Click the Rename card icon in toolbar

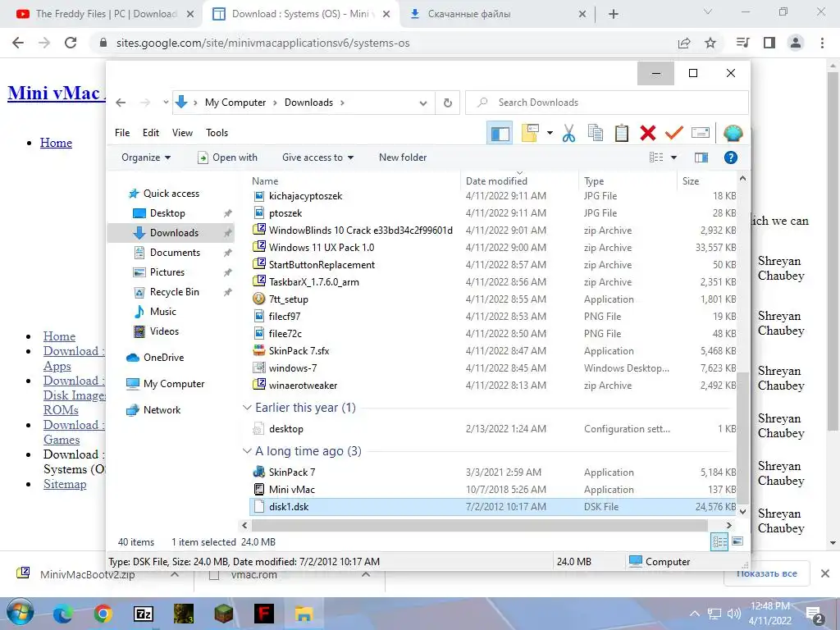pyautogui.click(x=701, y=132)
